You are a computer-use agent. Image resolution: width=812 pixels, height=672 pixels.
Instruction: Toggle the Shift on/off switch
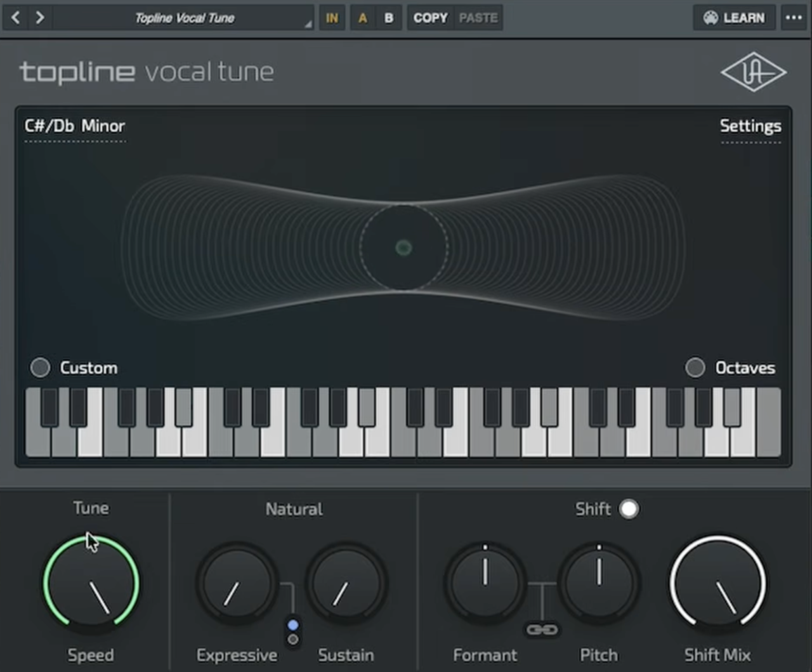629,509
